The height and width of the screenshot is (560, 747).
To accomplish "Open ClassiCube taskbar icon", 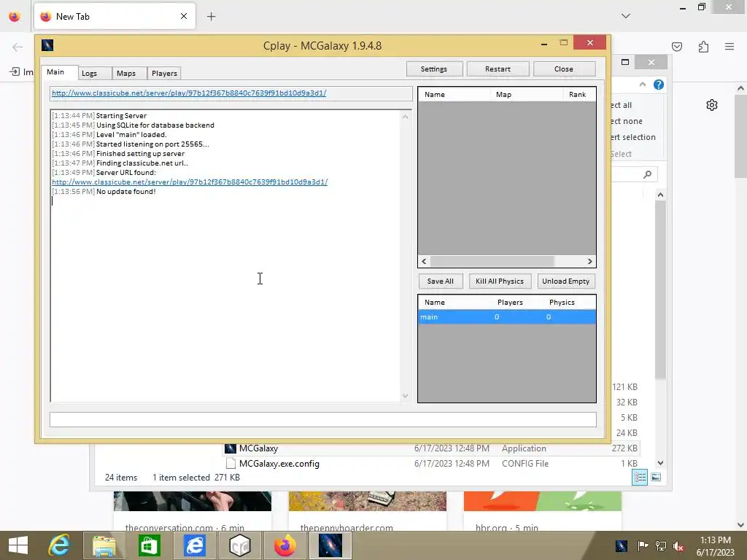I will tap(239, 545).
